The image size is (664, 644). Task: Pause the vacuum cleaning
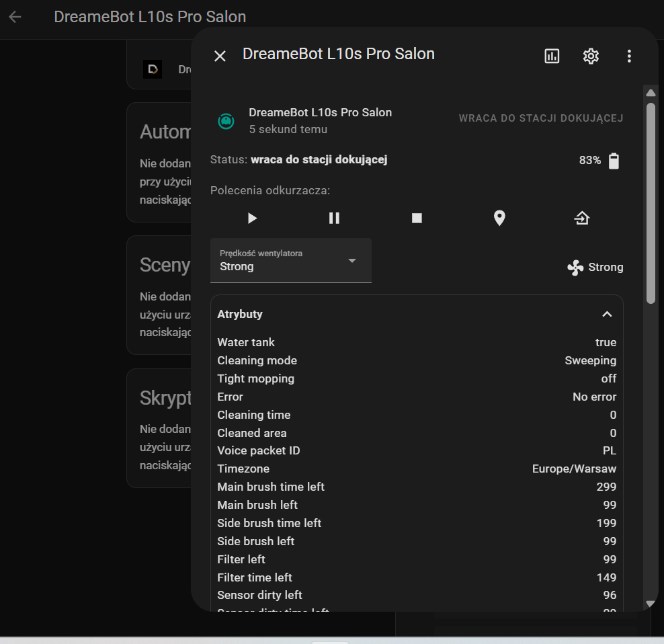click(x=334, y=218)
